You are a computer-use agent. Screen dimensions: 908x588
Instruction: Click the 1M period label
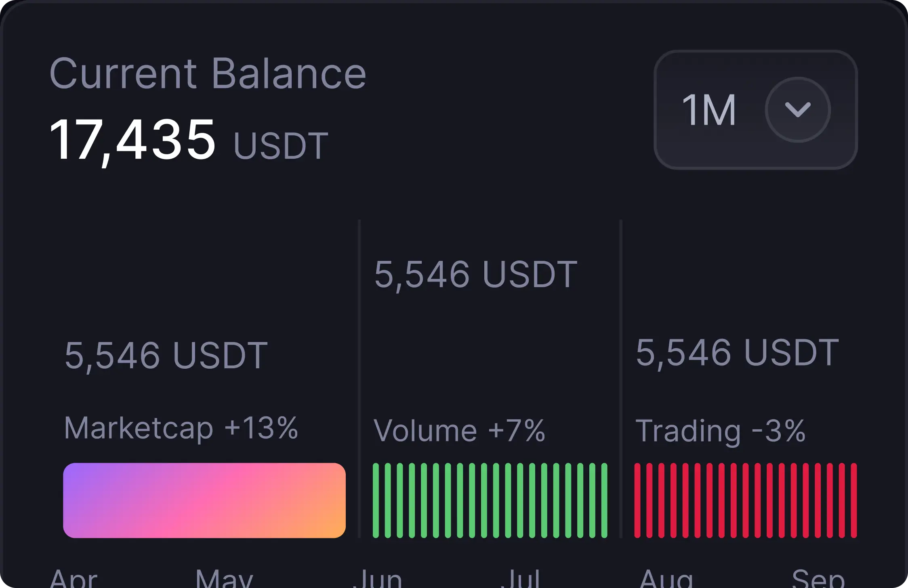[709, 110]
